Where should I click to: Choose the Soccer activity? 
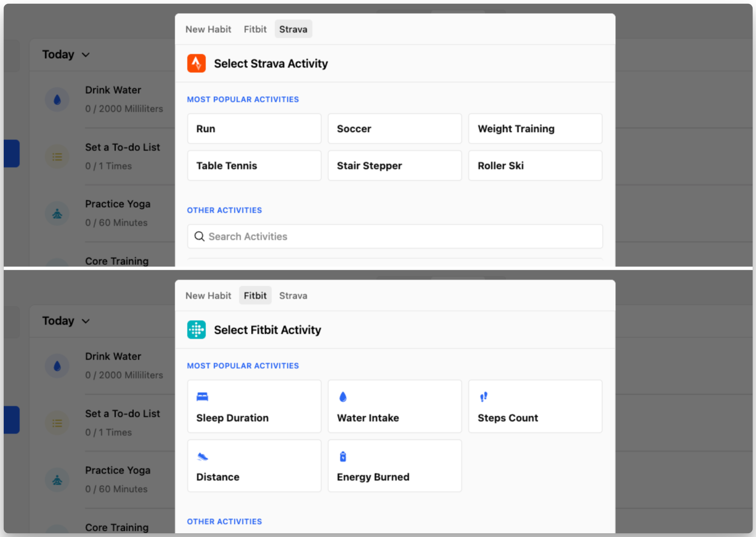pyautogui.click(x=395, y=129)
